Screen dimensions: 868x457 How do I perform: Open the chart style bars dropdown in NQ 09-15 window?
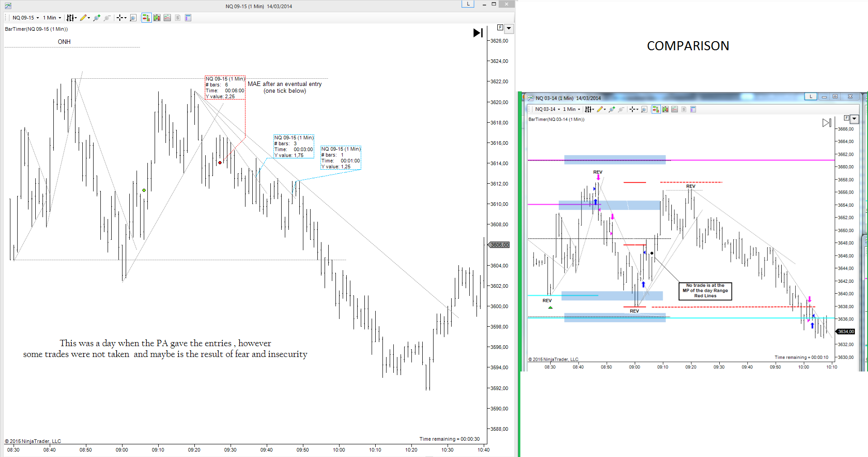(71, 18)
